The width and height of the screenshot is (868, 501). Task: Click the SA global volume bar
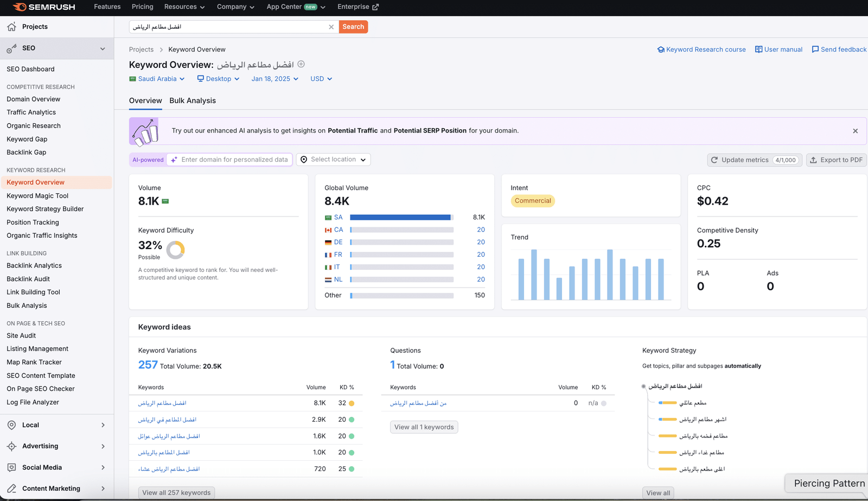[x=401, y=218]
